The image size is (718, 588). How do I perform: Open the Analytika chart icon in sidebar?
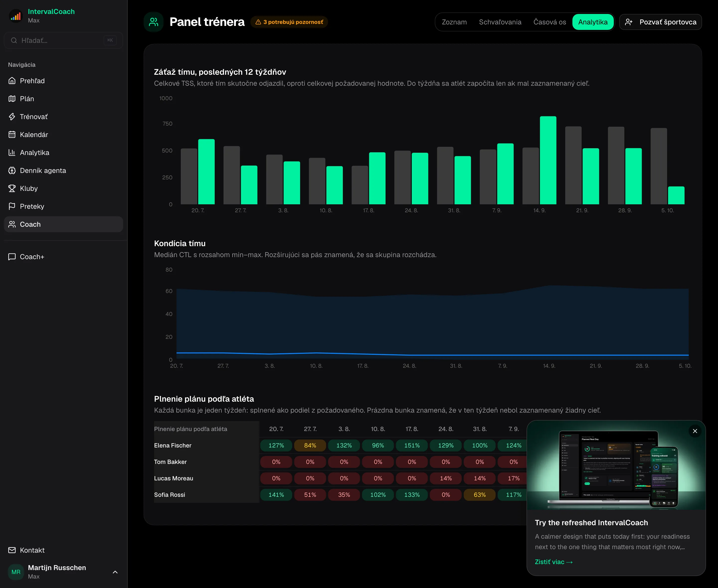pyautogui.click(x=12, y=152)
